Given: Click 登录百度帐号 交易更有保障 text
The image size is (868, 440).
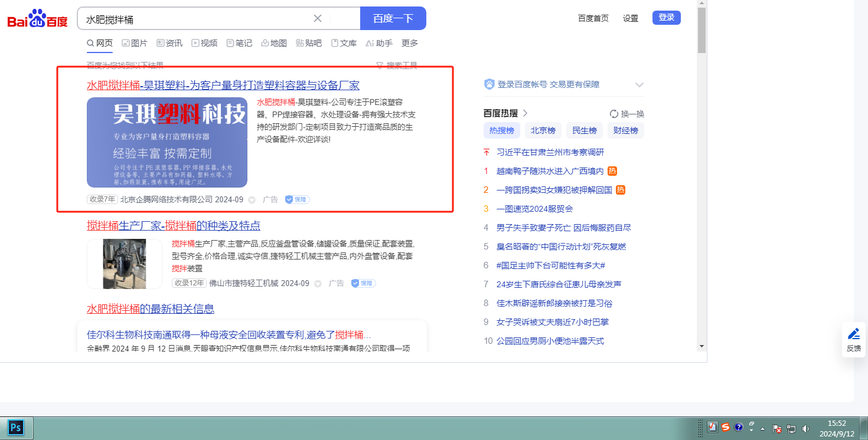Looking at the screenshot, I should (x=549, y=84).
